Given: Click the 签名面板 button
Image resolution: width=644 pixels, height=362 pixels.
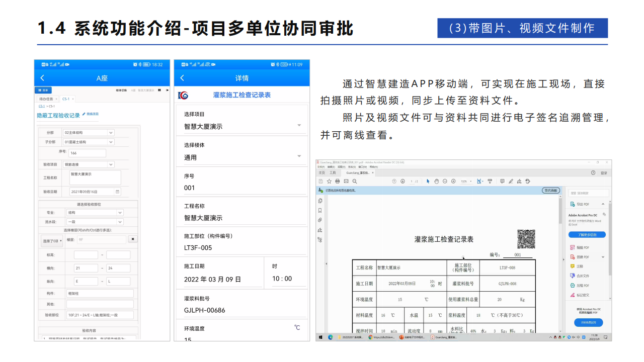Looking at the screenshot, I should tap(550, 191).
